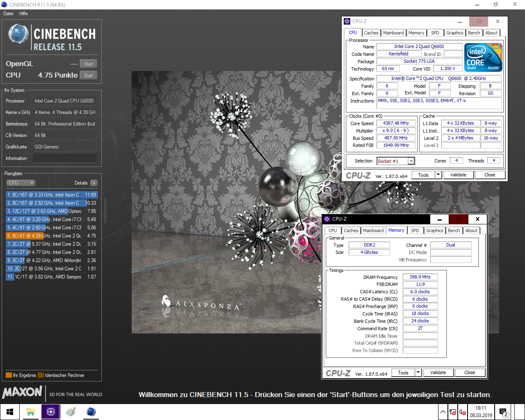Click the network status tray icon

click(x=453, y=412)
